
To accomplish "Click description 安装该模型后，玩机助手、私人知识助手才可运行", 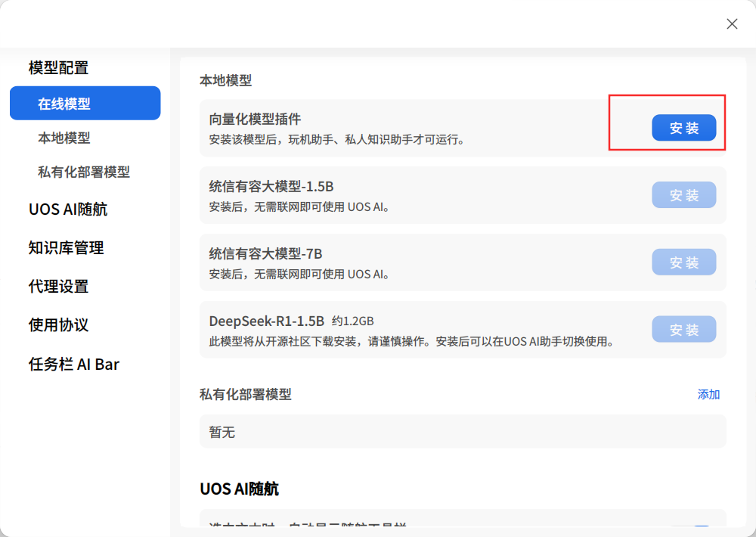I will tap(336, 140).
